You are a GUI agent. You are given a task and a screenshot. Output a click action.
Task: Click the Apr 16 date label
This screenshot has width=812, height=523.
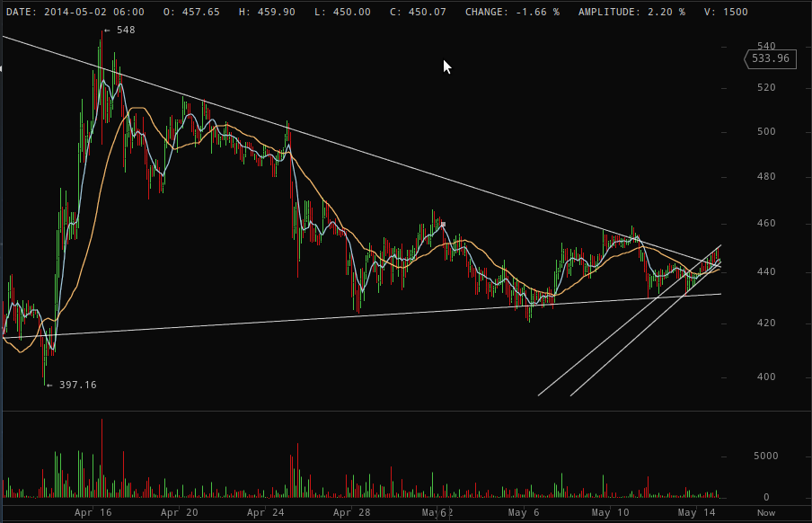(93, 512)
